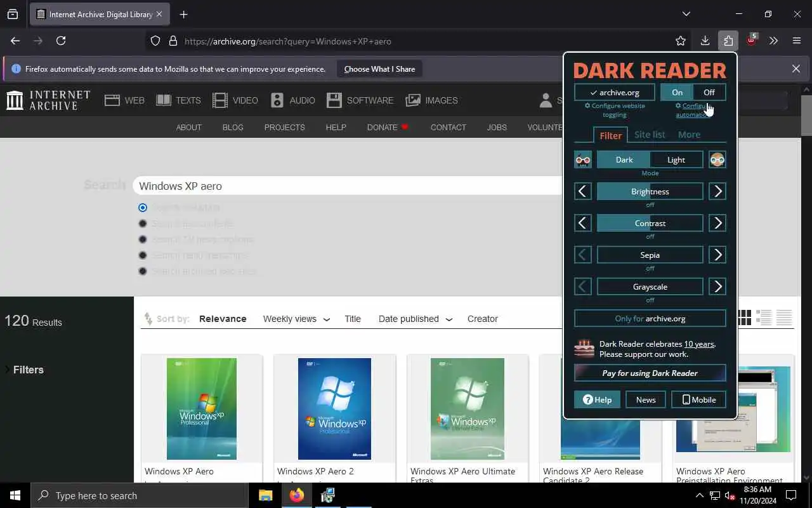Viewport: 812px width, 508px height.
Task: Click the Dark Reader dark theme glasses icon
Action: pyautogui.click(x=583, y=160)
